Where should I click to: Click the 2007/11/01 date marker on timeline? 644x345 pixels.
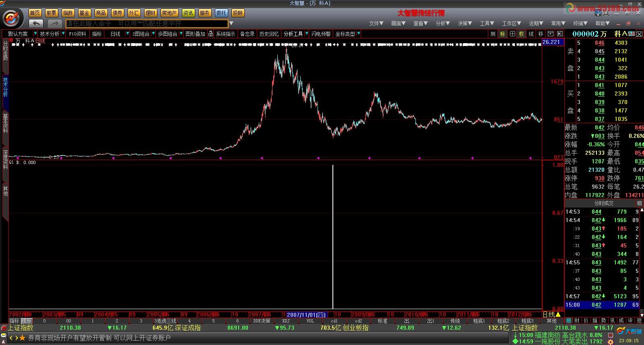[x=307, y=315]
